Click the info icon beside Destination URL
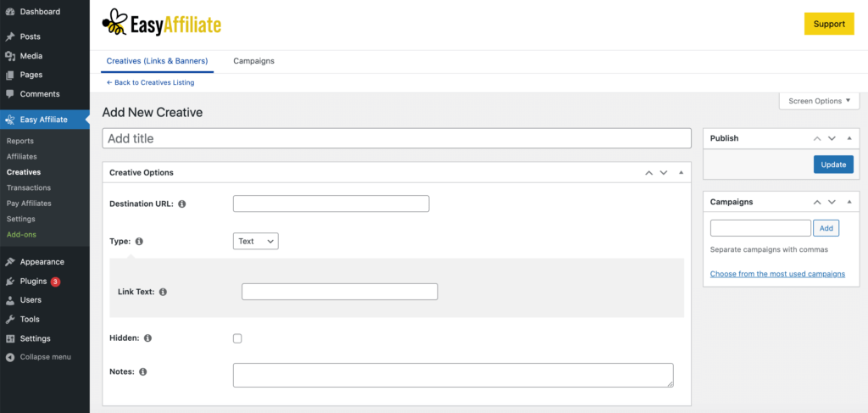Viewport: 868px width, 413px height. point(182,204)
